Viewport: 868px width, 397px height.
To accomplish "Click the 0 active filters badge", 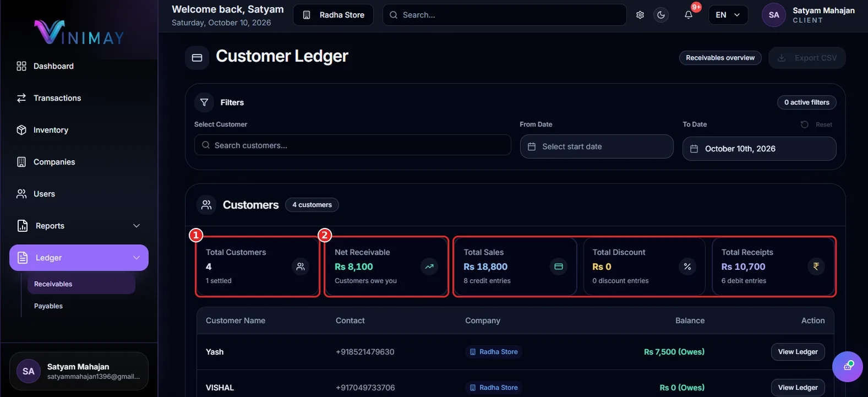I will tap(806, 102).
